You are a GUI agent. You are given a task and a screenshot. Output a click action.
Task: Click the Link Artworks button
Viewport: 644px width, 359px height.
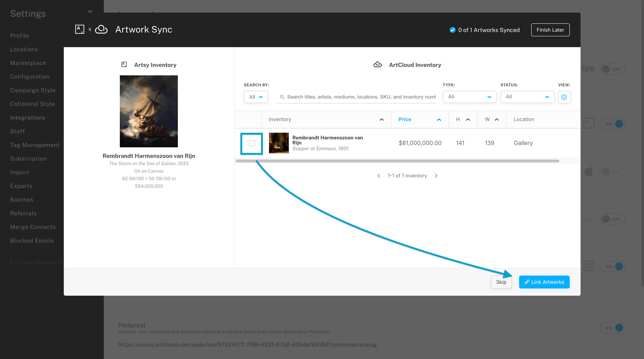click(x=544, y=282)
